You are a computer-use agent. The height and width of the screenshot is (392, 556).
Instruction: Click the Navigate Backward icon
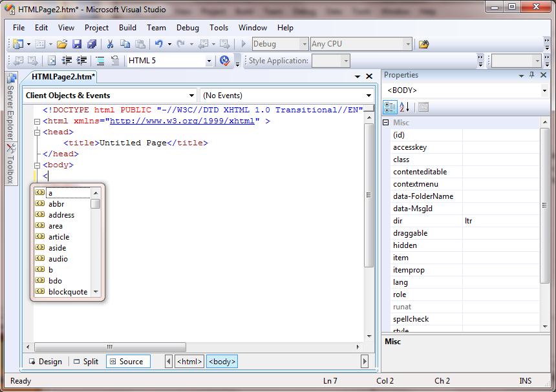[x=203, y=44]
